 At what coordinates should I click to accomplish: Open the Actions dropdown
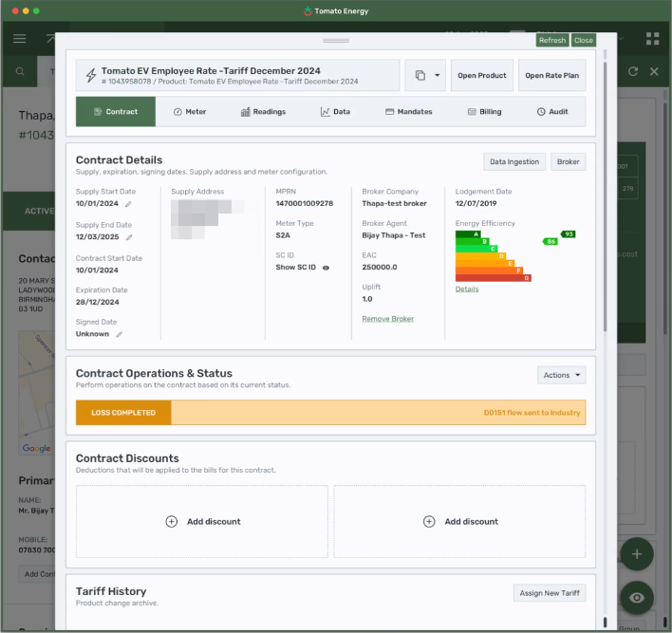click(x=562, y=375)
